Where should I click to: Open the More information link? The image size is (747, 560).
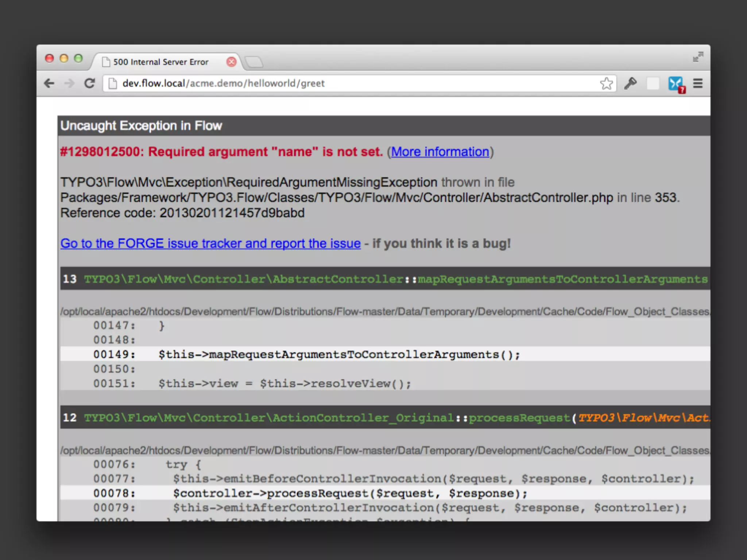tap(440, 152)
